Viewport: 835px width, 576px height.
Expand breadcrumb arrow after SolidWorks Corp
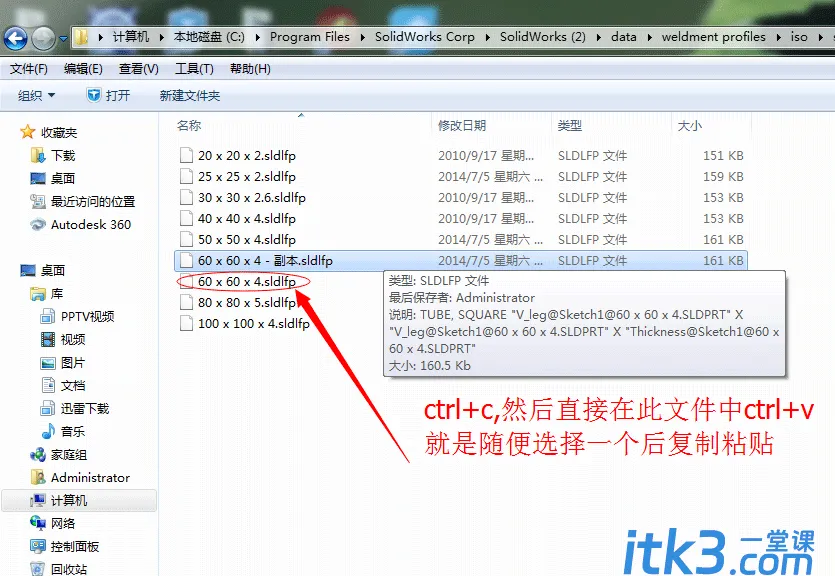coord(487,37)
